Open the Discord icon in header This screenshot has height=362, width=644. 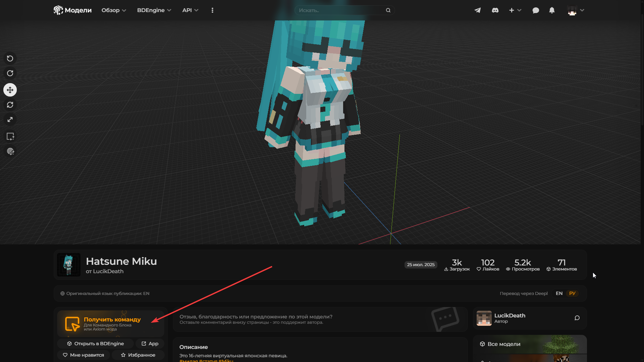tap(495, 10)
